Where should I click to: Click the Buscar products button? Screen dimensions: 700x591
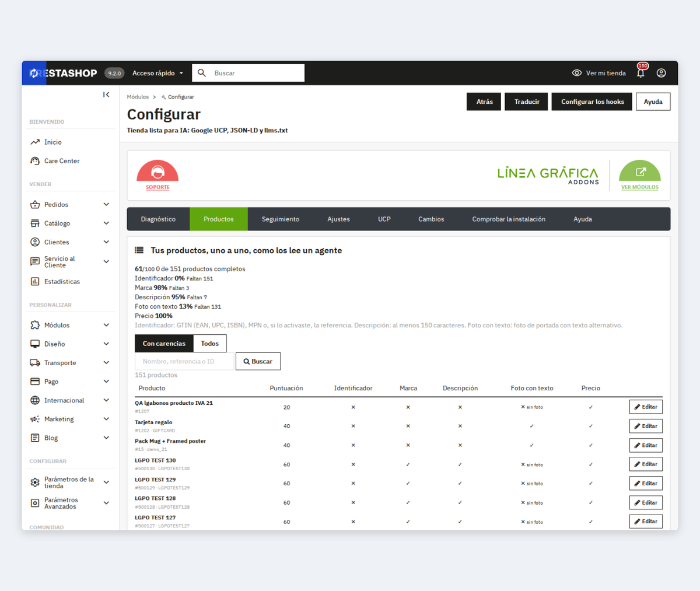[258, 361]
